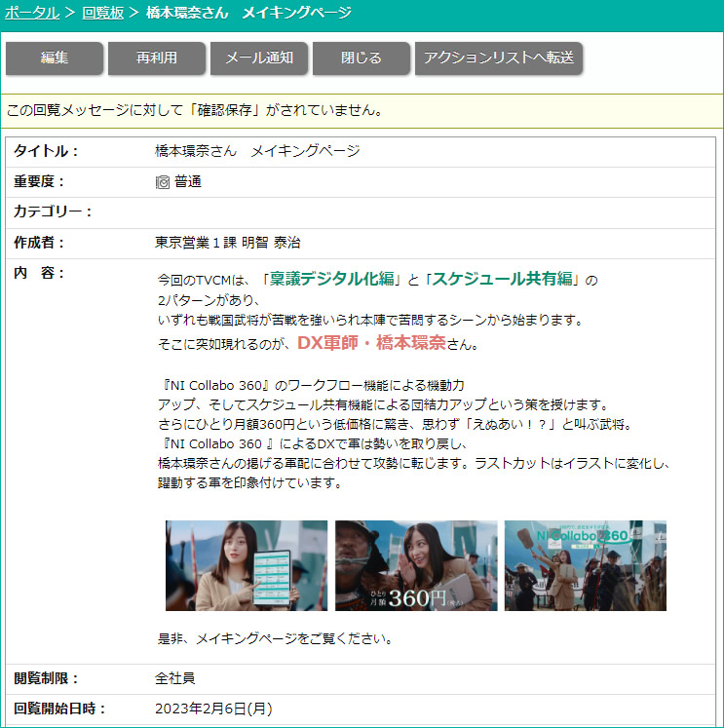Click アクションリストへ転送 button
The image size is (724, 728).
[499, 57]
